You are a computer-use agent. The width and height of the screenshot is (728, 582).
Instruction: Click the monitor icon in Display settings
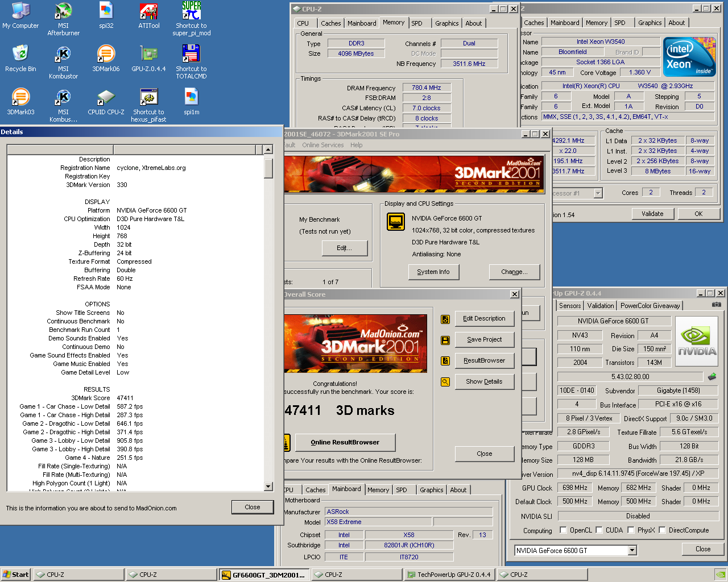click(x=396, y=221)
